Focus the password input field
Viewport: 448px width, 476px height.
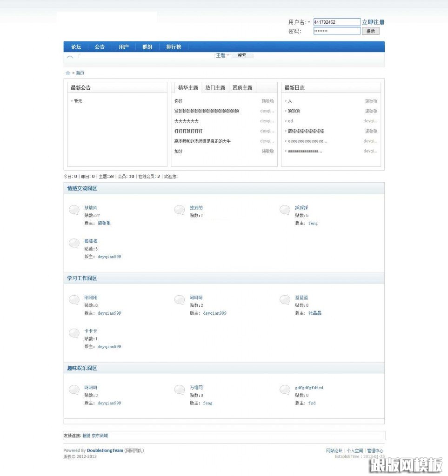tap(337, 31)
